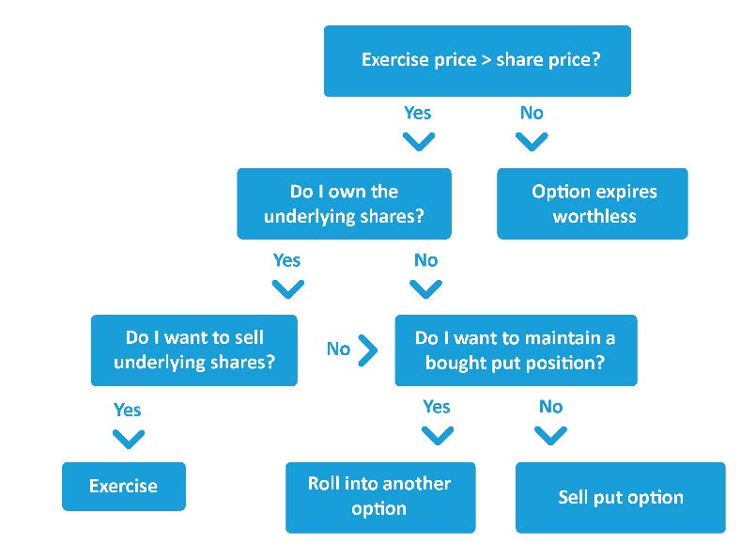
Task: Click the Exercise box
Action: [x=124, y=486]
